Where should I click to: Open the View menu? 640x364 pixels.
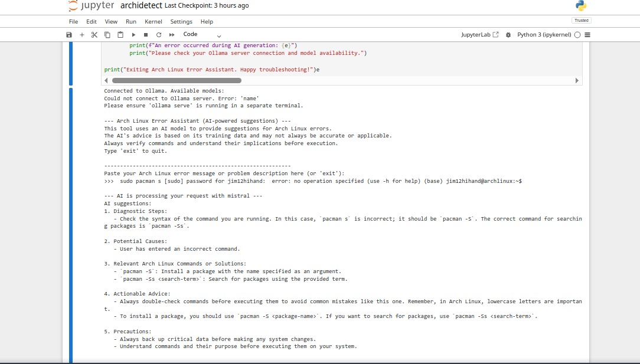111,22
